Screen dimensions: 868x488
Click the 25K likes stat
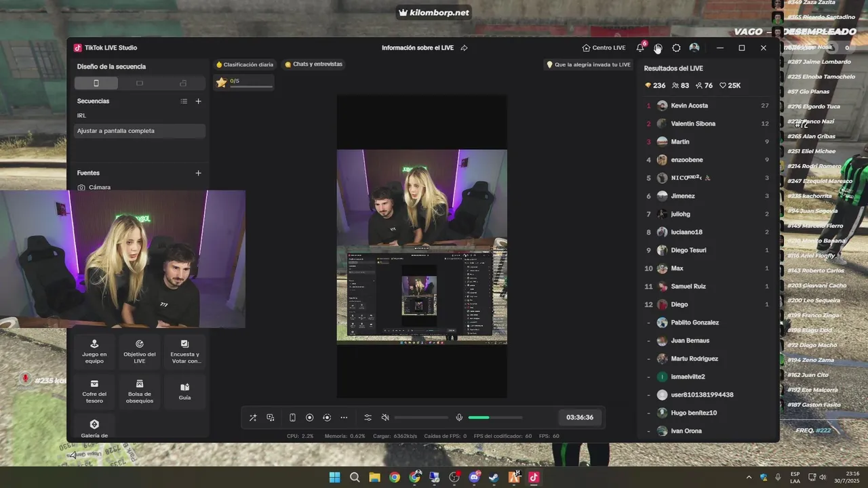pyautogui.click(x=730, y=85)
